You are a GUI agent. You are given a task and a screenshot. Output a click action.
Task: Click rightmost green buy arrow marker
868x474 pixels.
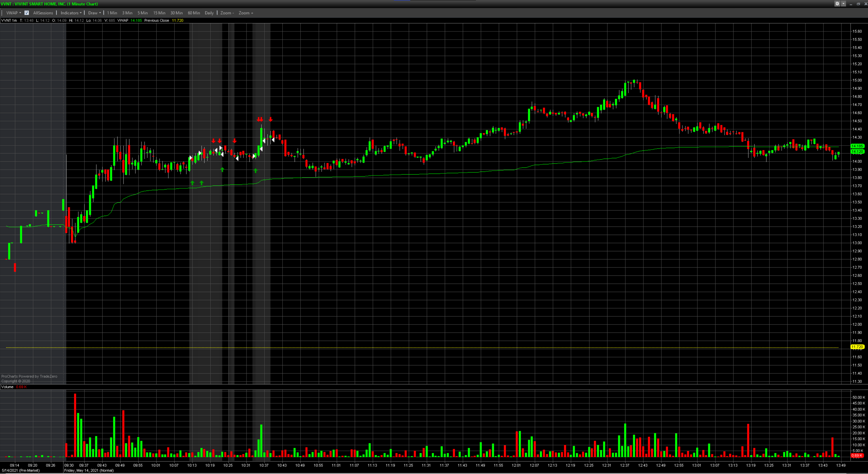(256, 171)
